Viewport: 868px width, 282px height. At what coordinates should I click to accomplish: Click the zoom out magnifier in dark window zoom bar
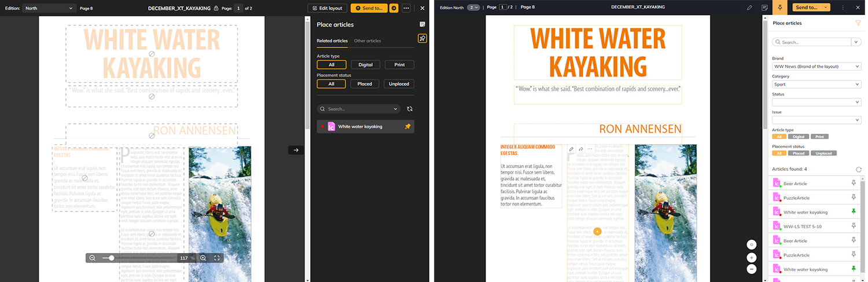coord(92,258)
